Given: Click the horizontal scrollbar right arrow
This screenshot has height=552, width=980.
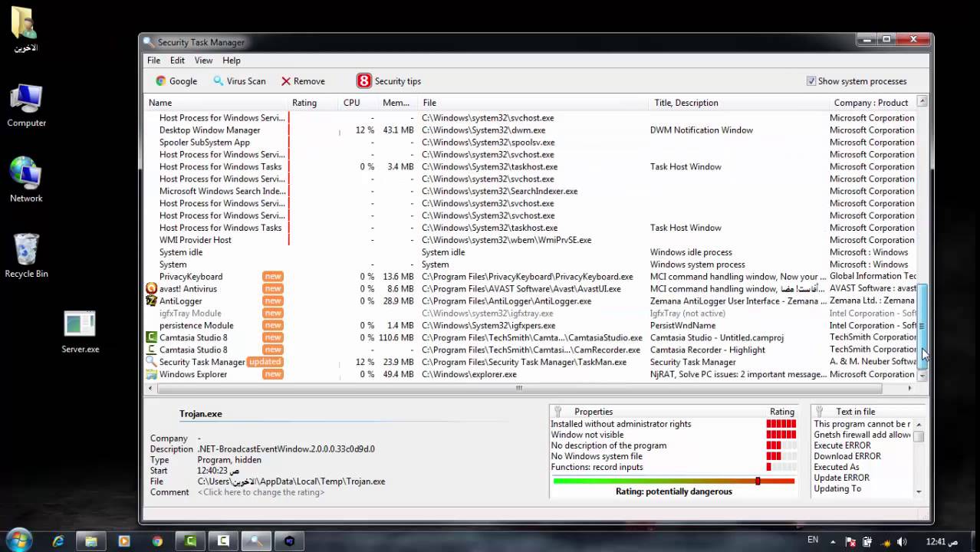Looking at the screenshot, I should (910, 388).
